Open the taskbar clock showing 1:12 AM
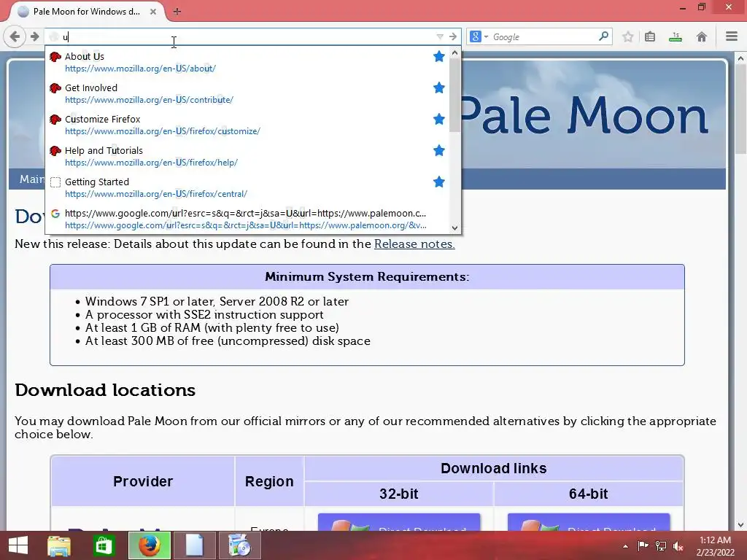The height and width of the screenshot is (560, 747). click(715, 546)
